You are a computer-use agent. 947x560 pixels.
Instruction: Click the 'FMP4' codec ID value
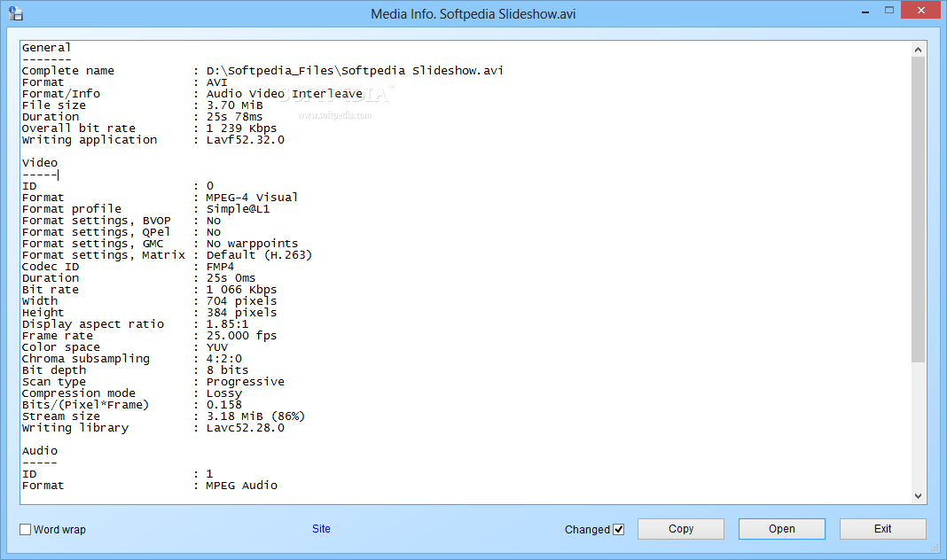[x=221, y=266]
